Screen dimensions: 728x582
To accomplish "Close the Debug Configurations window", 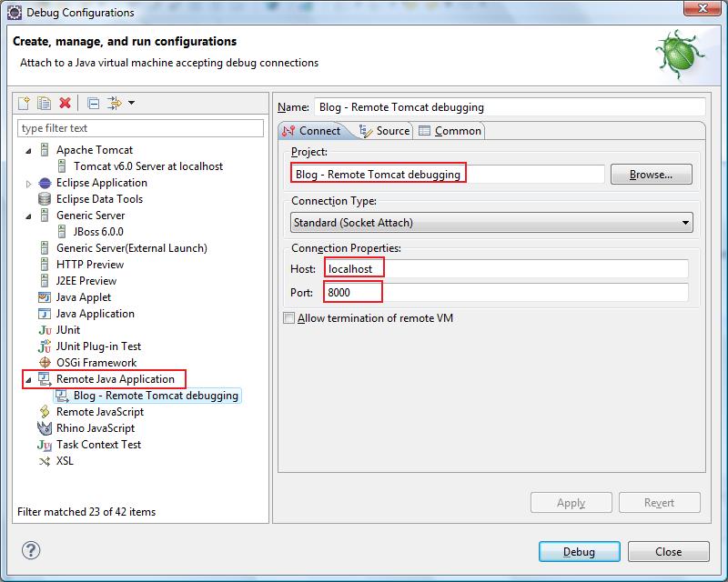I will tap(703, 8).
